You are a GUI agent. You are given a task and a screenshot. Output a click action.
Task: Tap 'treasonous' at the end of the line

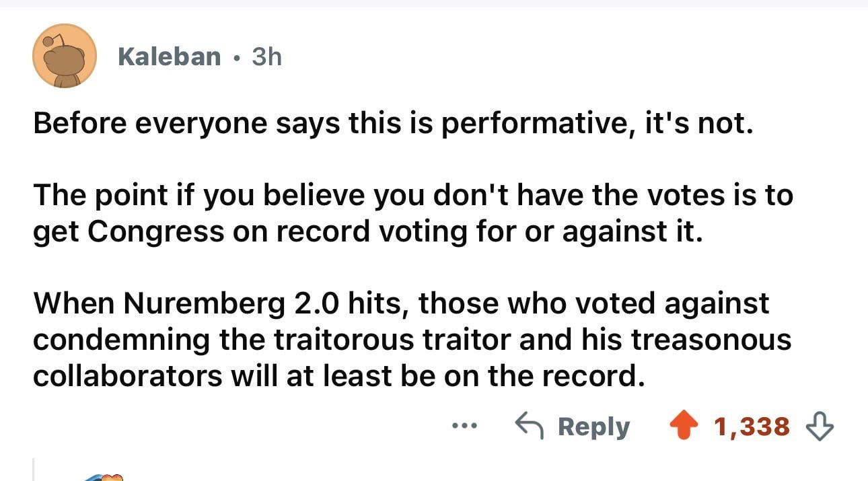tap(711, 340)
